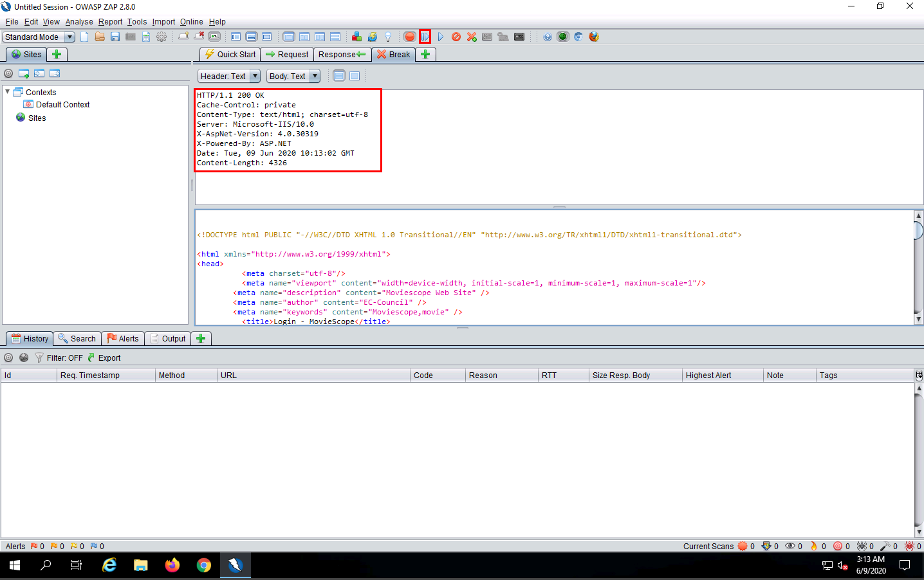Switch to the Alerts tab
Screen dimensions: 924x580
[x=122, y=338]
